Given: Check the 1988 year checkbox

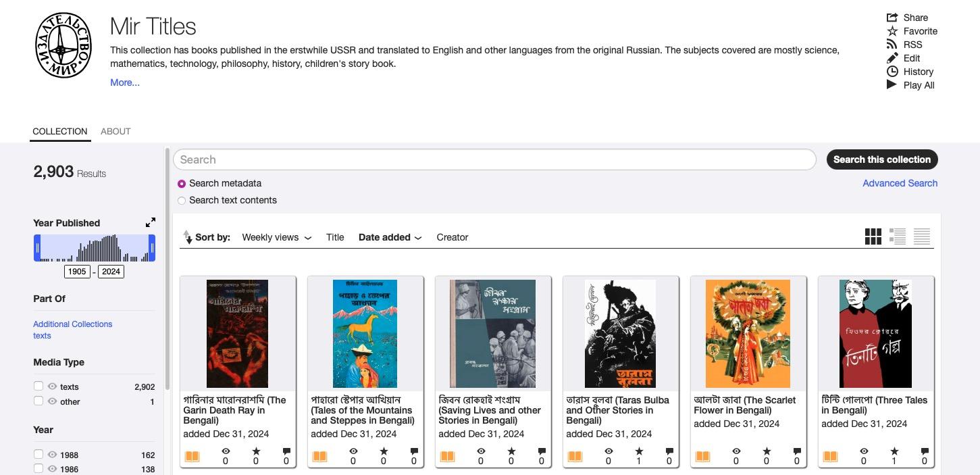Looking at the screenshot, I should (x=38, y=454).
